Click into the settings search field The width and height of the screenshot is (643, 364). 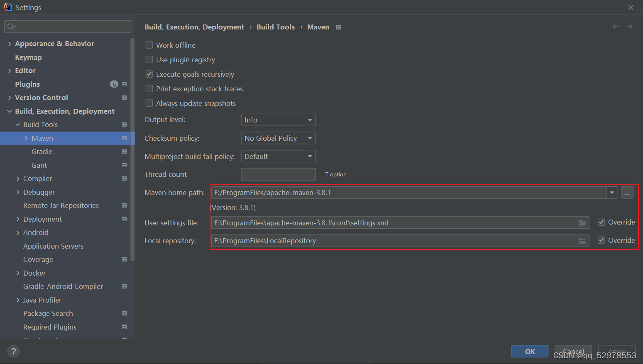pos(68,27)
